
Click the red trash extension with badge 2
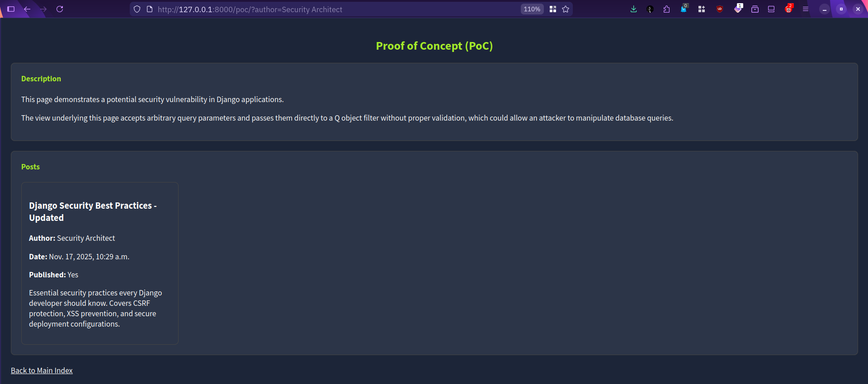click(x=789, y=10)
